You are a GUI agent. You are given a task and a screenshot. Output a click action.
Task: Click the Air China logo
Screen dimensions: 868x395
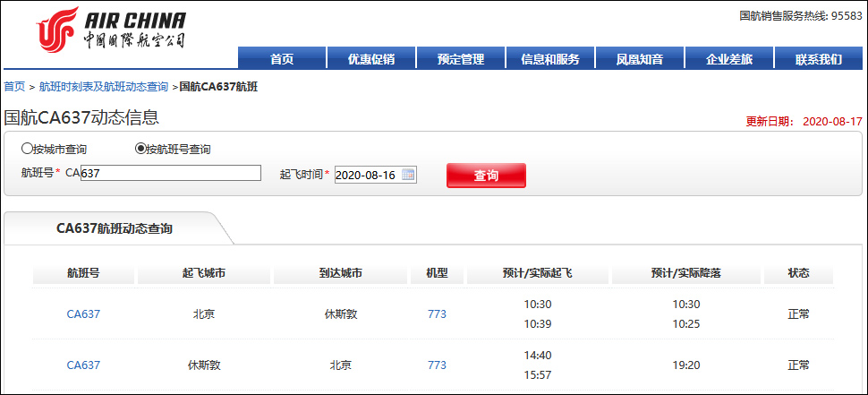coord(111,30)
